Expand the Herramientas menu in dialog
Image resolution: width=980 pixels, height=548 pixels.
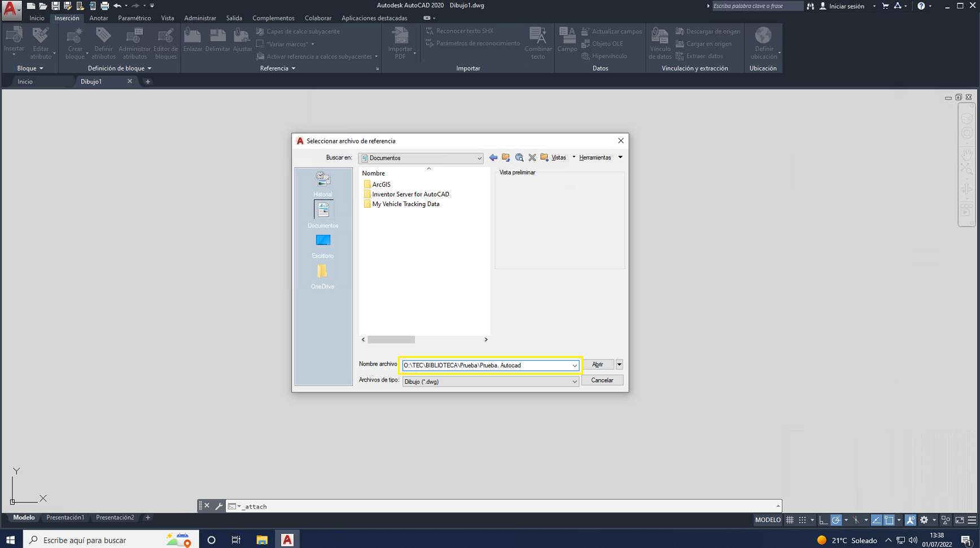click(620, 157)
